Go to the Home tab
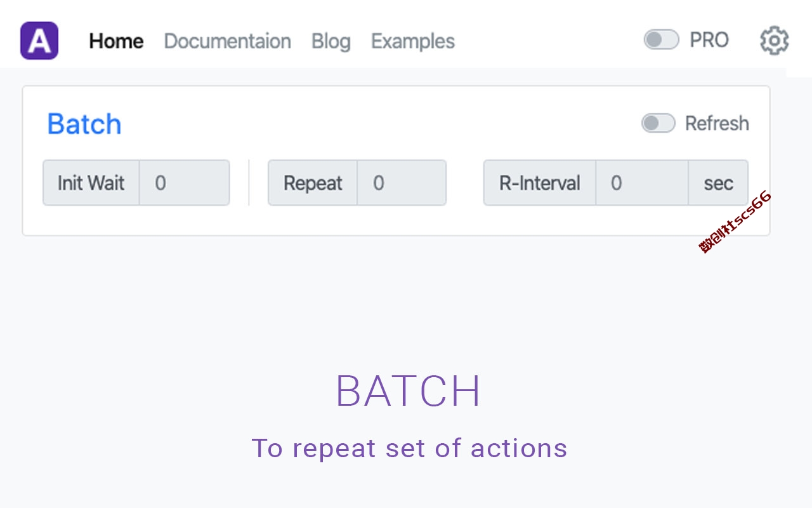The image size is (812, 508). tap(116, 41)
